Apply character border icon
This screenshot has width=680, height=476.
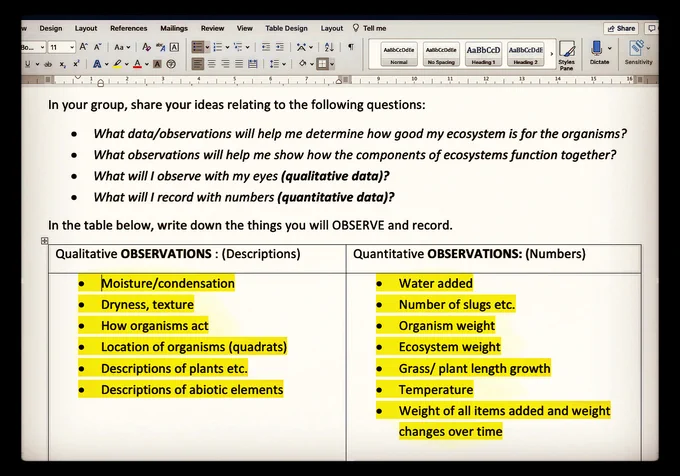tap(174, 47)
